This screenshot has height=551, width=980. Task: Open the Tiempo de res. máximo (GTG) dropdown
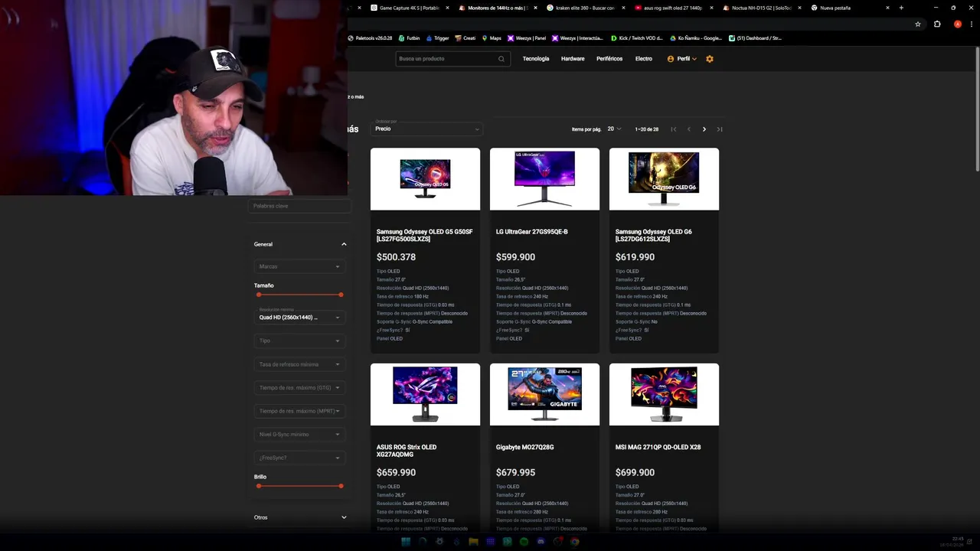[x=299, y=388]
